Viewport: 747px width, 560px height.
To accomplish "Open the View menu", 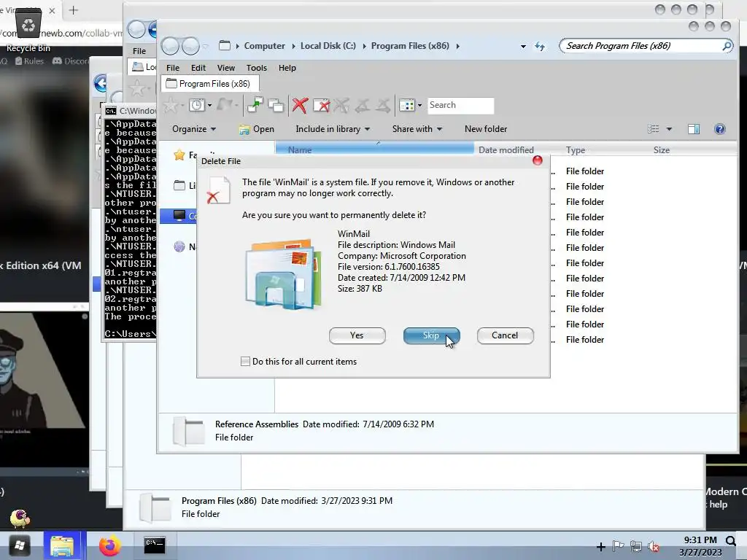I will pyautogui.click(x=226, y=68).
